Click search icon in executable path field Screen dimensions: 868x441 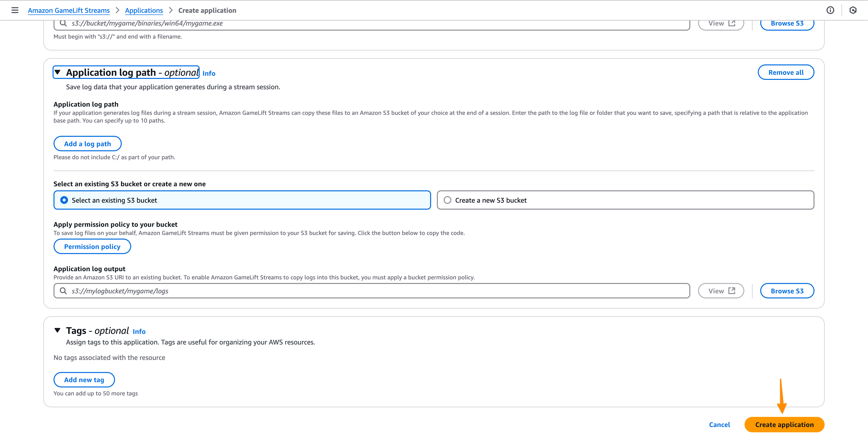point(63,23)
